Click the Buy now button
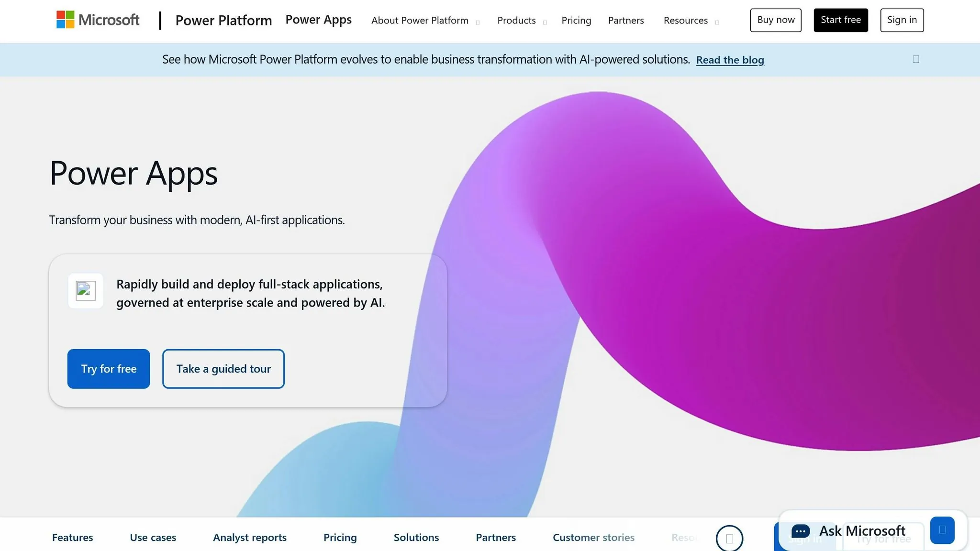 [x=775, y=20]
